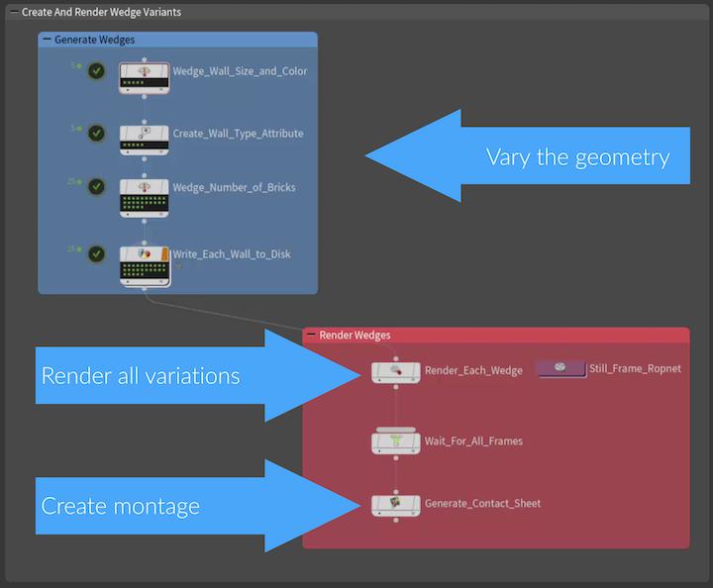This screenshot has height=588, width=713.
Task: Select the Create_Wall_Type_Attribute node icon
Action: pyautogui.click(x=145, y=132)
